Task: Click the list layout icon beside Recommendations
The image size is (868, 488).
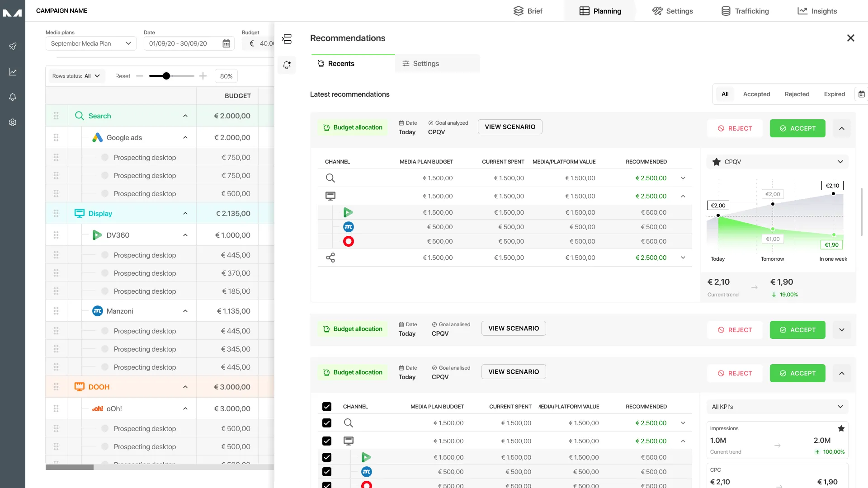Action: [x=287, y=39]
